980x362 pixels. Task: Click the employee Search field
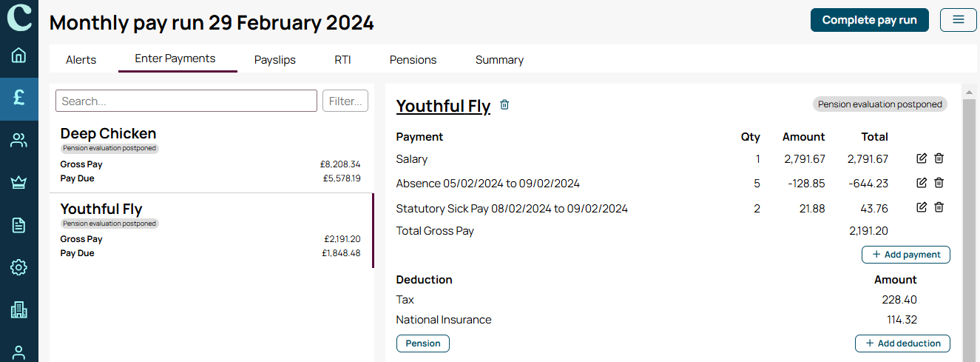pyautogui.click(x=186, y=101)
